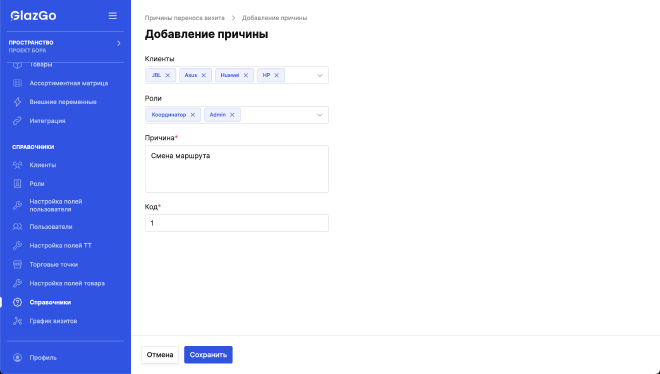
Task: Remove the JBL client tag
Action: [x=168, y=75]
